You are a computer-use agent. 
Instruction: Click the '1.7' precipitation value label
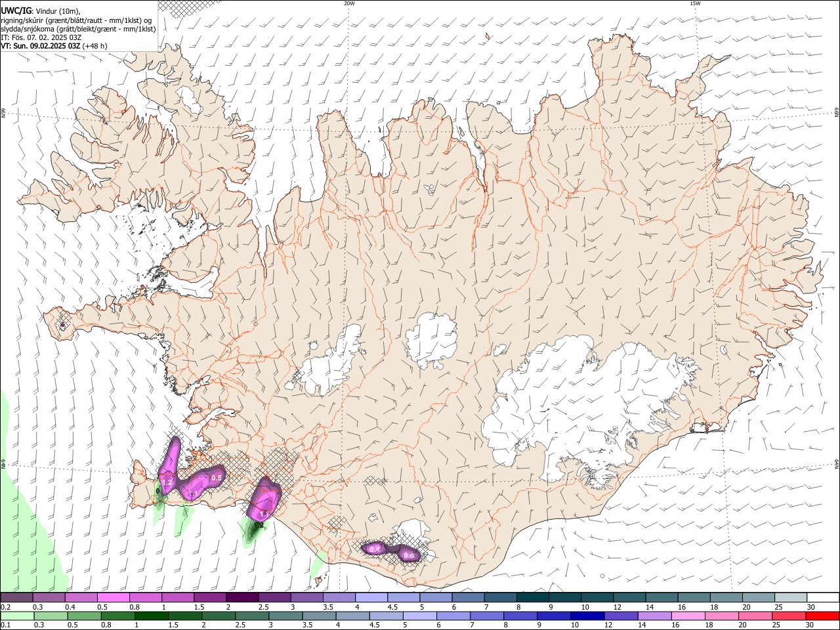pos(264,514)
